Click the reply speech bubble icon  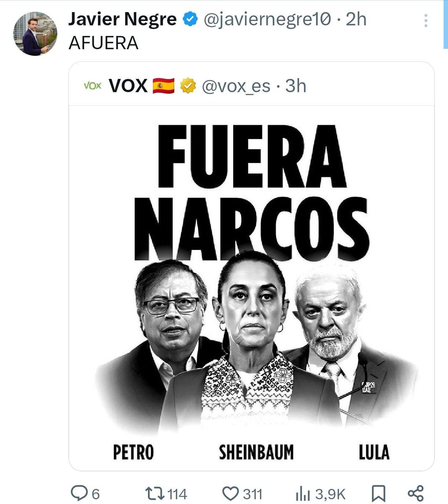(x=79, y=493)
